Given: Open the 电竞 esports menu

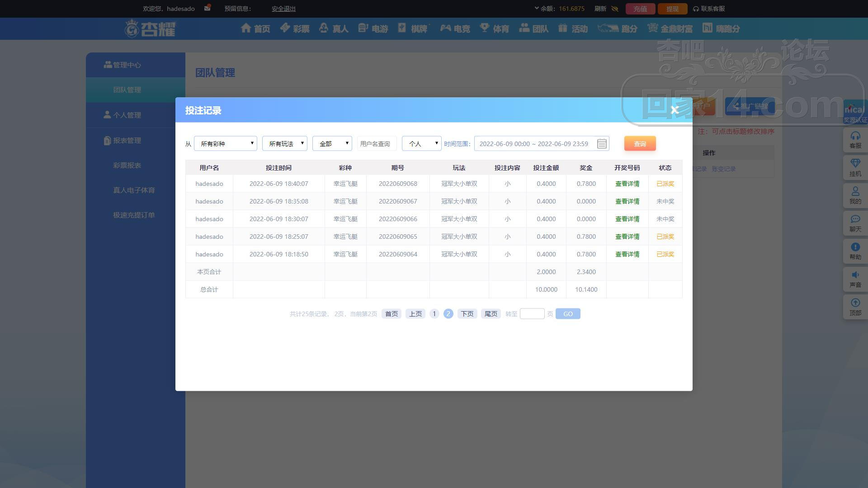Looking at the screenshot, I should (x=455, y=28).
